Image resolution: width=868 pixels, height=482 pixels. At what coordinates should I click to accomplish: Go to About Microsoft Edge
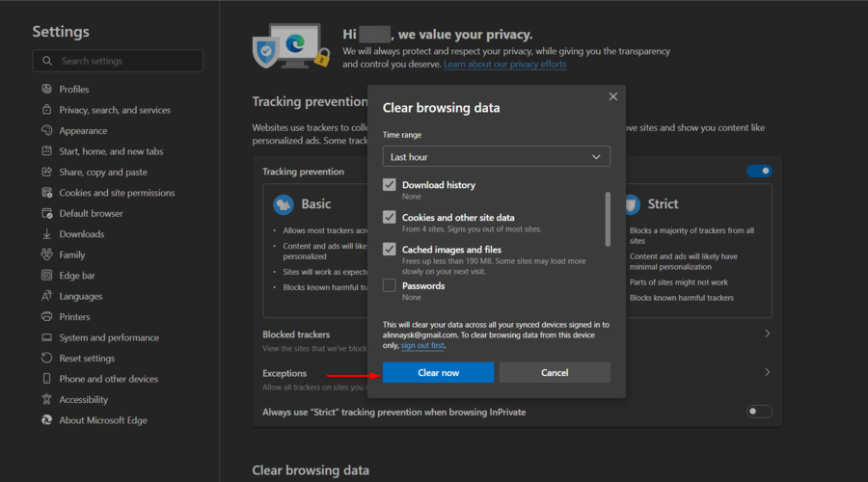click(x=103, y=420)
